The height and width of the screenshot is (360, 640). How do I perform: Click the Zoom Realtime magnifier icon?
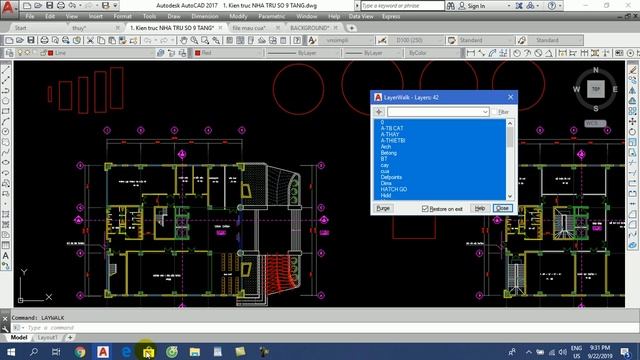click(194, 40)
